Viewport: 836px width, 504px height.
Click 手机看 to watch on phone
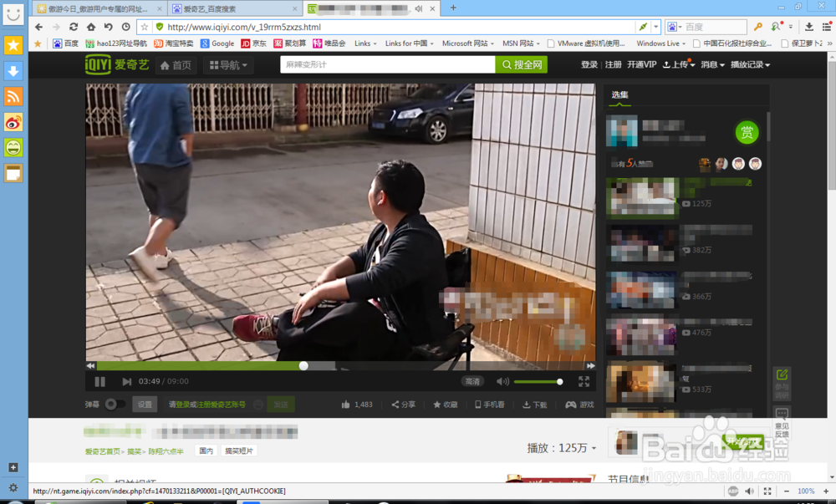coord(489,405)
